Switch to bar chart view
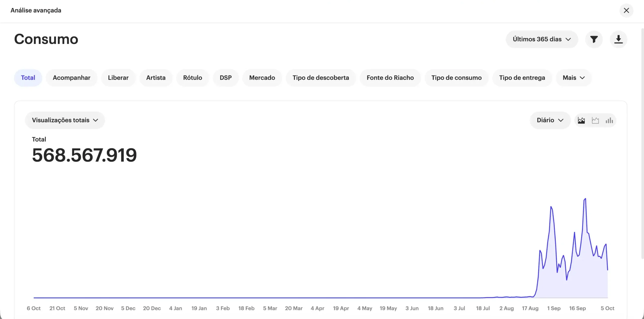 point(609,120)
